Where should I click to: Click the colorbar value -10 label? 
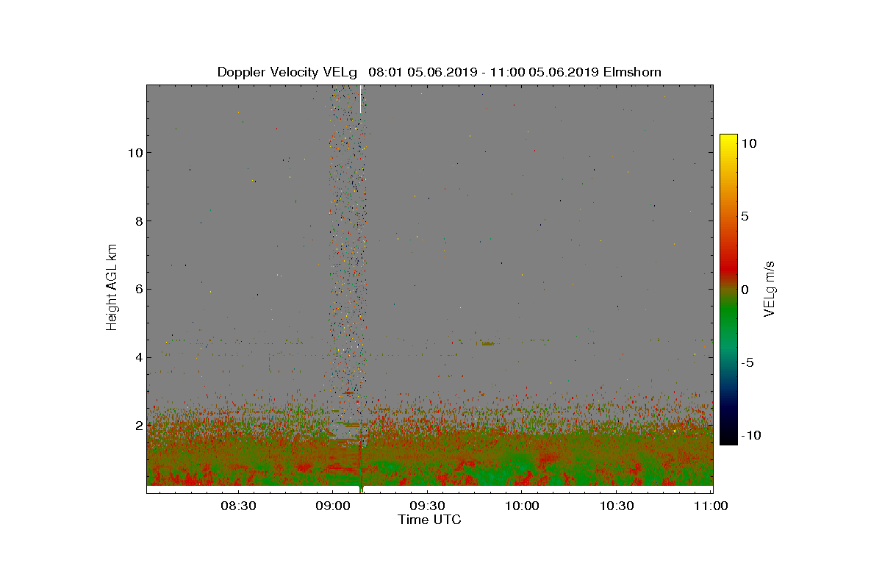750,435
